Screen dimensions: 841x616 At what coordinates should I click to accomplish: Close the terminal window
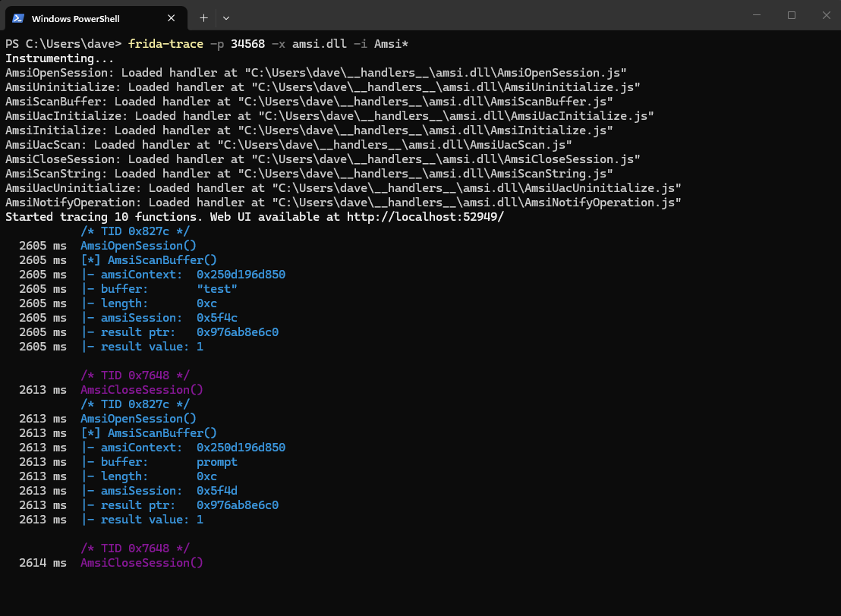826,15
